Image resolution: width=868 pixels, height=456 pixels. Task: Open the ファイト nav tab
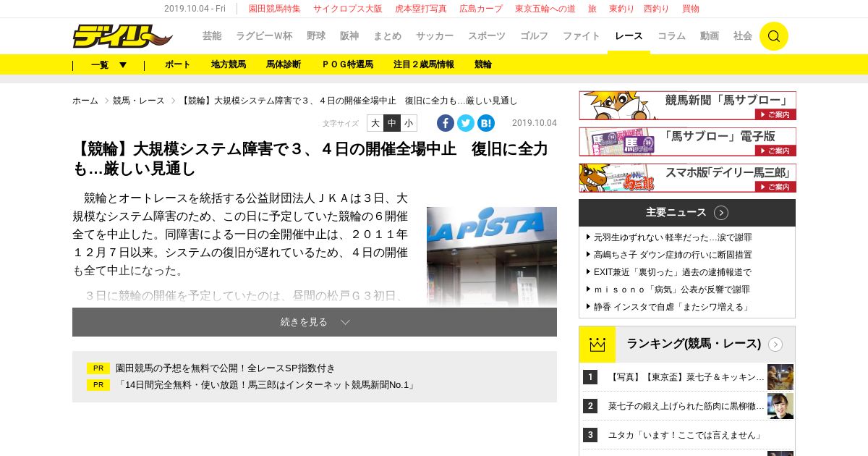(582, 36)
